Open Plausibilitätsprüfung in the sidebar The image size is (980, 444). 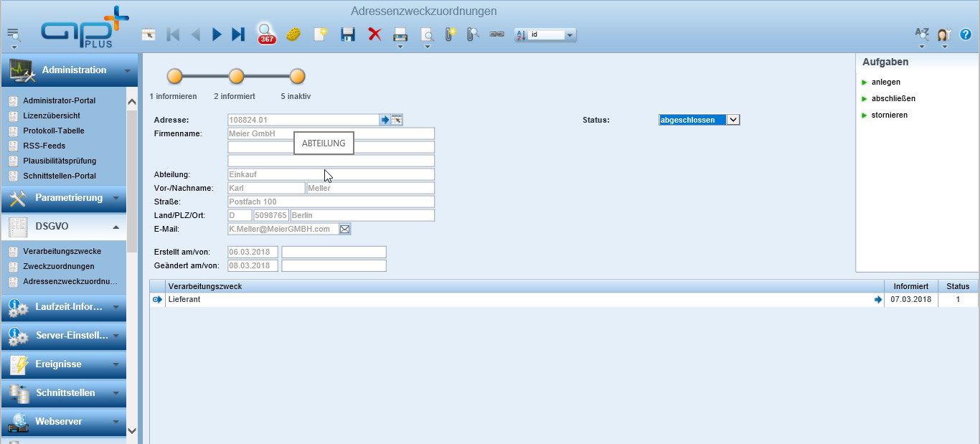(x=59, y=161)
